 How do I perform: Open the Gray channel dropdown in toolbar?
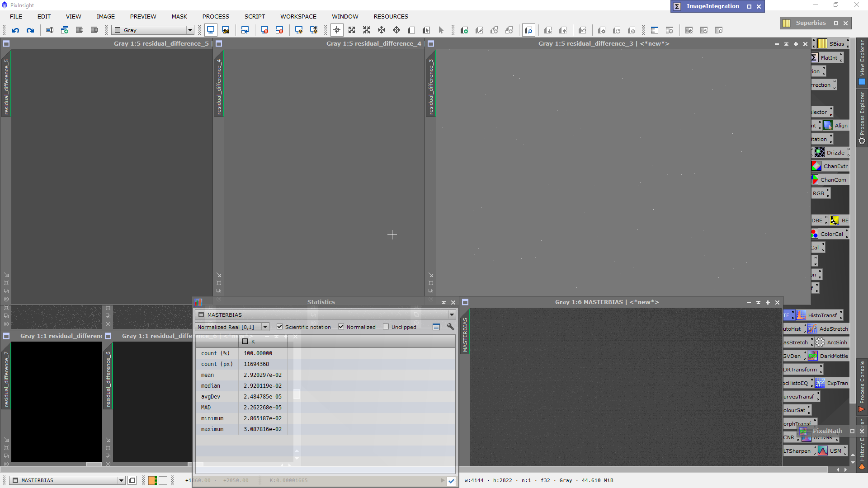153,30
